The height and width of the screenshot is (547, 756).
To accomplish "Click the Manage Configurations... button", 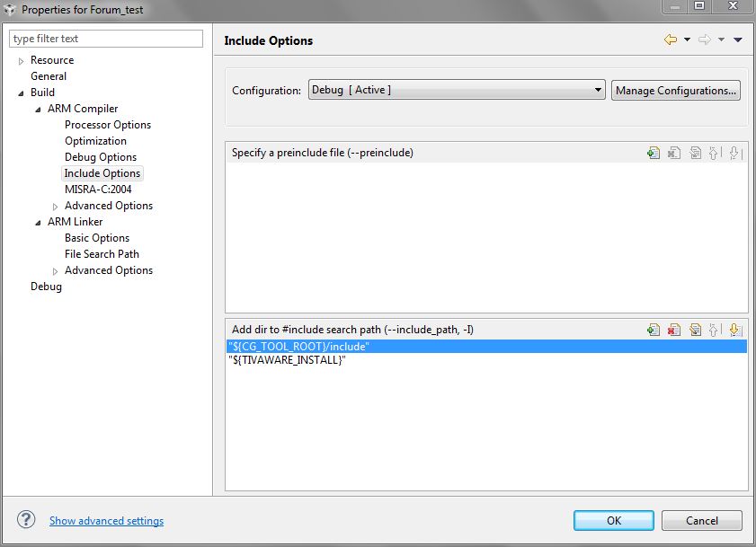I will [x=675, y=90].
